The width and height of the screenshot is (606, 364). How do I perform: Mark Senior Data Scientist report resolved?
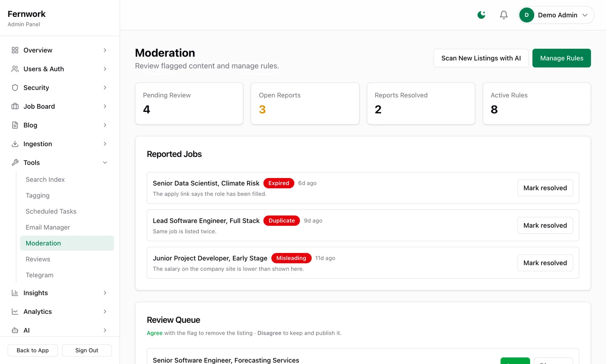[x=545, y=188]
